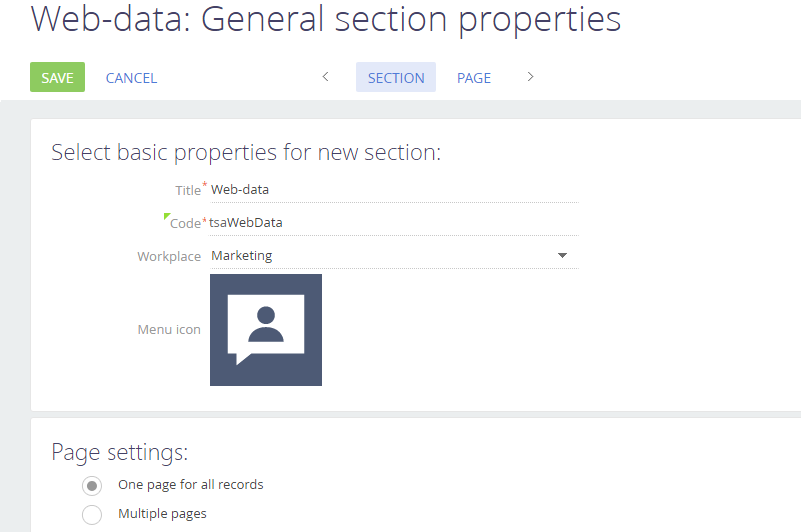Viewport: 801px width, 532px height.
Task: Switch to the SECTION tab
Action: (x=396, y=78)
